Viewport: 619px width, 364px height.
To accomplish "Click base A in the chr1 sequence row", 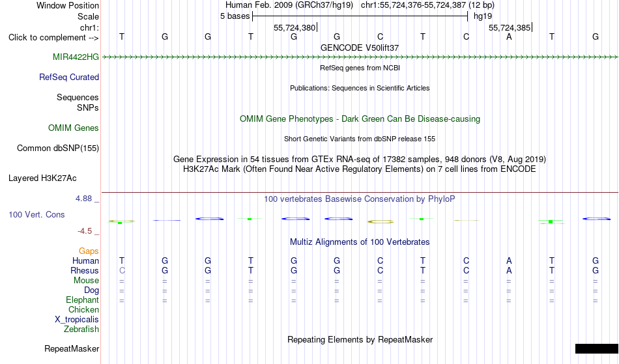I will tap(509, 36).
